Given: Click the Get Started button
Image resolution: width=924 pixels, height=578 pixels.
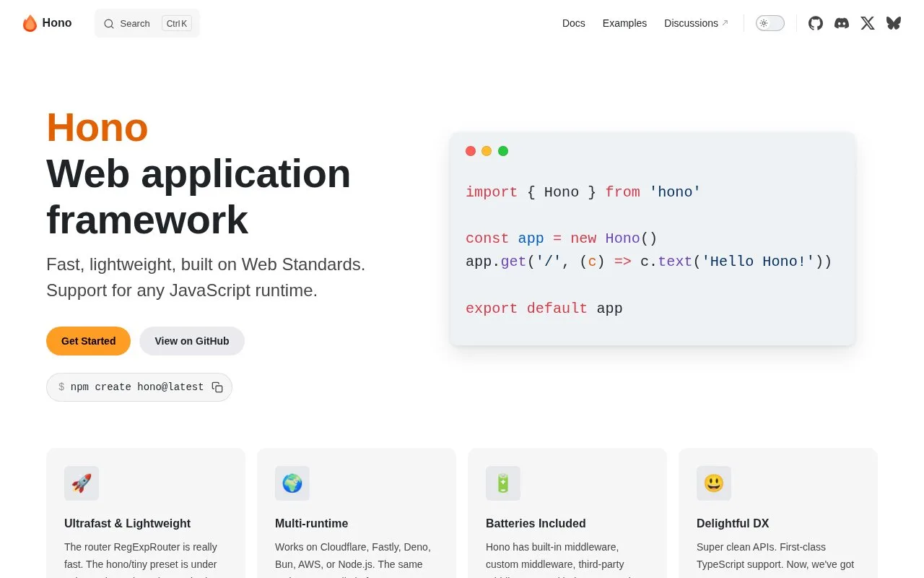Looking at the screenshot, I should click(88, 341).
